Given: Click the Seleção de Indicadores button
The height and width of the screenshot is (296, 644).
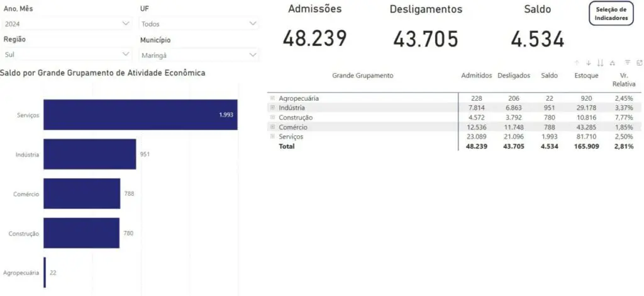Looking at the screenshot, I should [x=611, y=14].
